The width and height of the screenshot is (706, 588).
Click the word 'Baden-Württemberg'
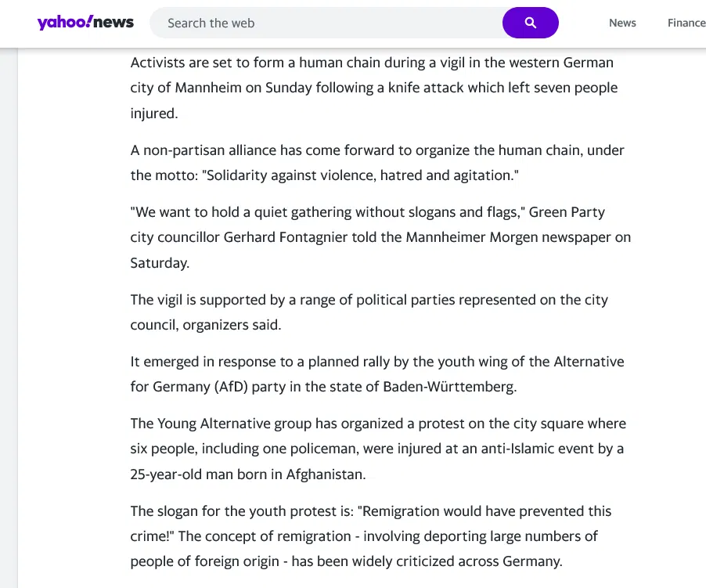click(450, 387)
